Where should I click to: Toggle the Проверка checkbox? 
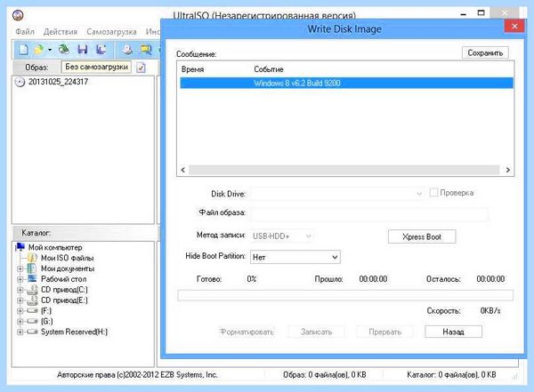tap(433, 193)
